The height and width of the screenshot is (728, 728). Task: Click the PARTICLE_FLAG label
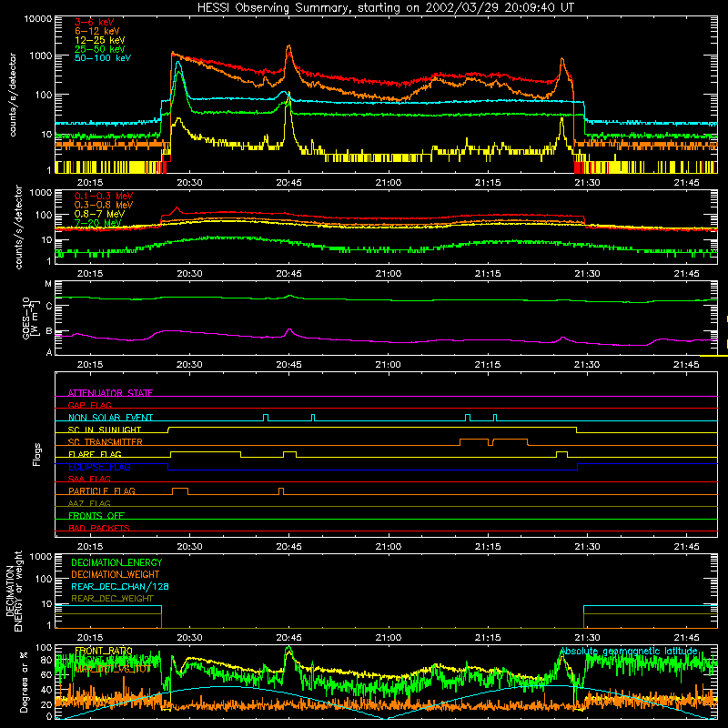[x=102, y=490]
